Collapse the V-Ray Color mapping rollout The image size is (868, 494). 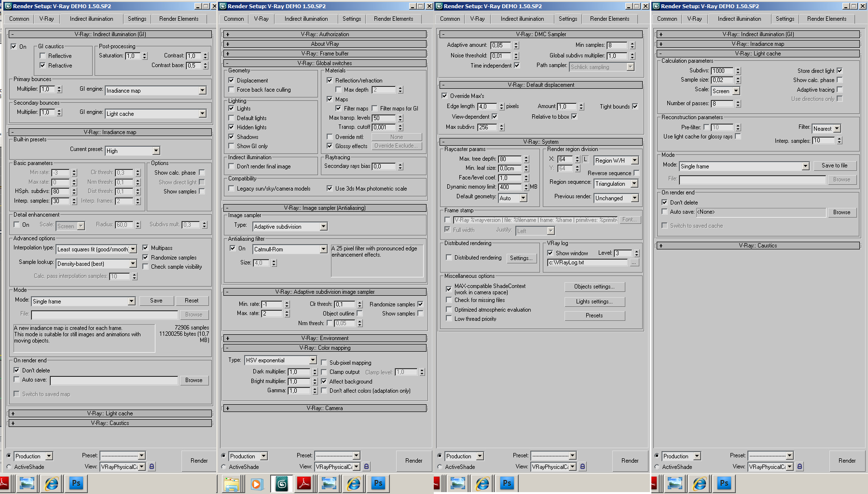(325, 348)
